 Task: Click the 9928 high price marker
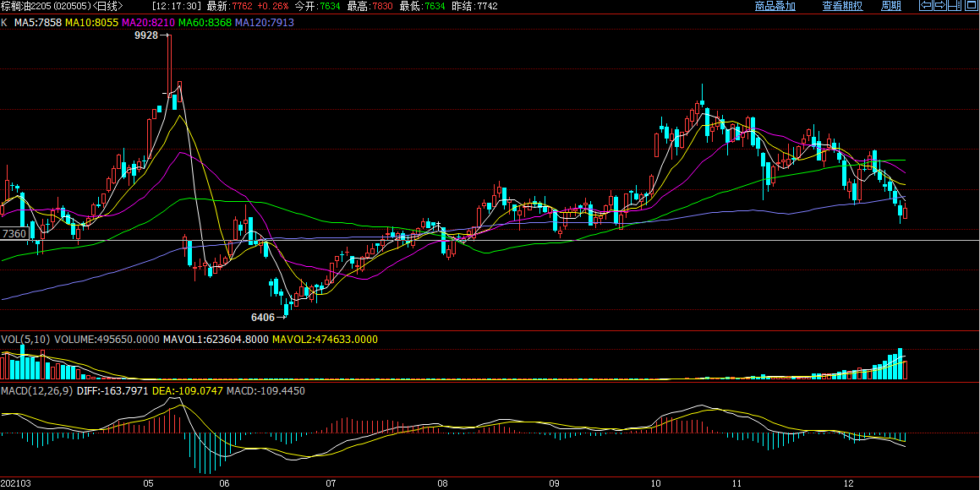(x=146, y=36)
